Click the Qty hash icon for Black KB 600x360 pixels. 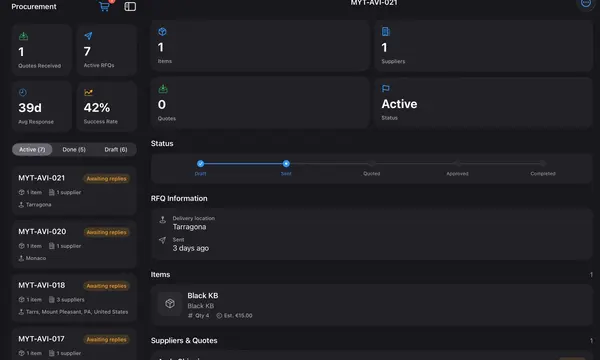pyautogui.click(x=190, y=316)
